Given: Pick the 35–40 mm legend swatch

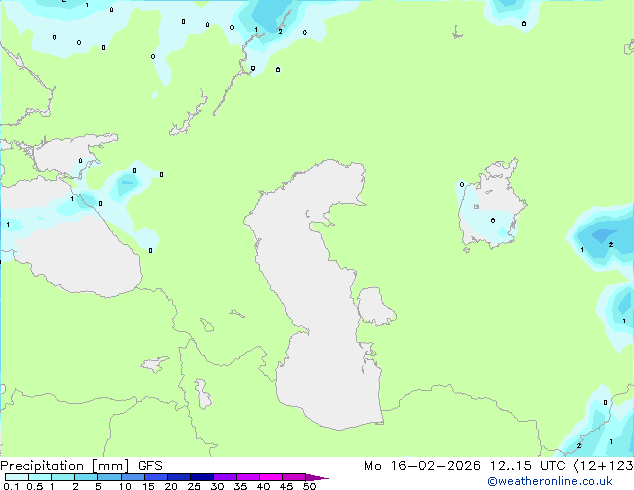Looking at the screenshot, I should click(248, 477).
